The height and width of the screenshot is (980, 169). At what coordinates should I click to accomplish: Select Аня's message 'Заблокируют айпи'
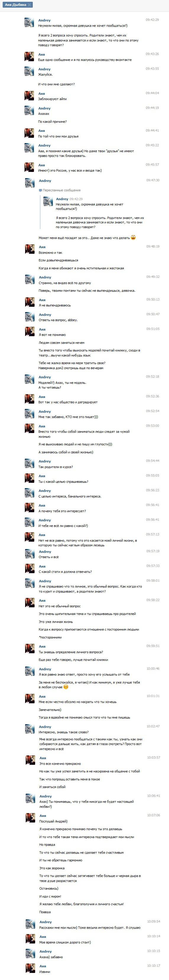click(52, 99)
